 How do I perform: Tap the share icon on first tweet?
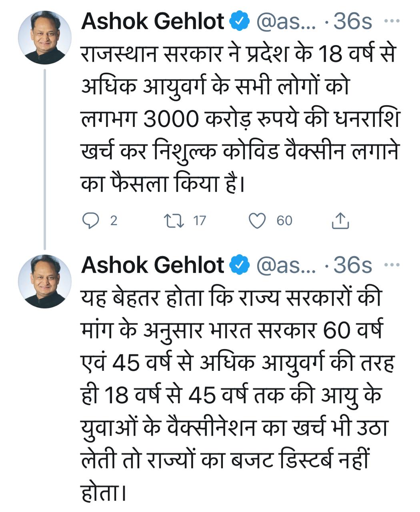coord(340,221)
